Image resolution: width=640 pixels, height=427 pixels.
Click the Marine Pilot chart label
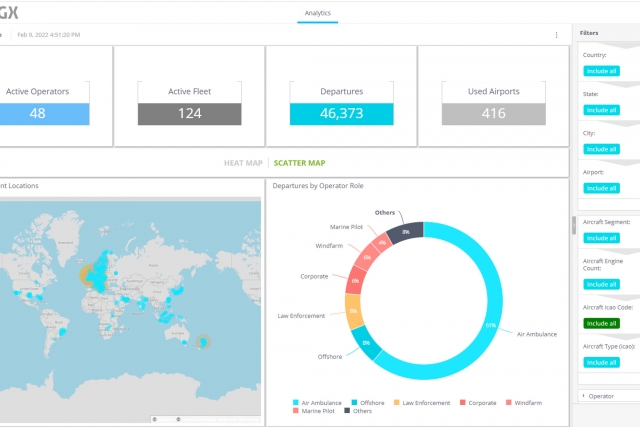pyautogui.click(x=346, y=227)
